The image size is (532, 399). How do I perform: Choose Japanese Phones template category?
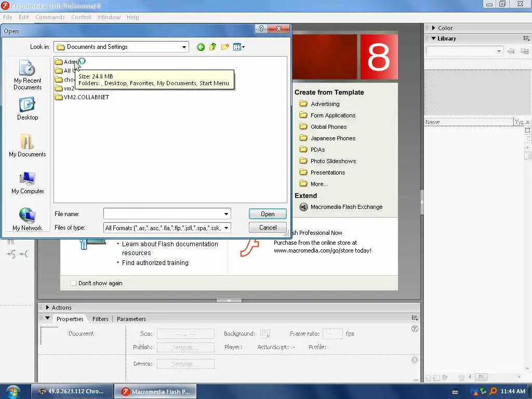tap(327, 138)
